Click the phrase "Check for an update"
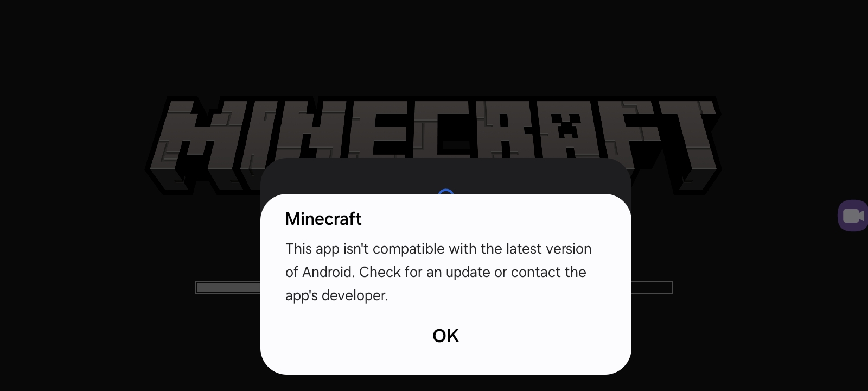 point(425,272)
